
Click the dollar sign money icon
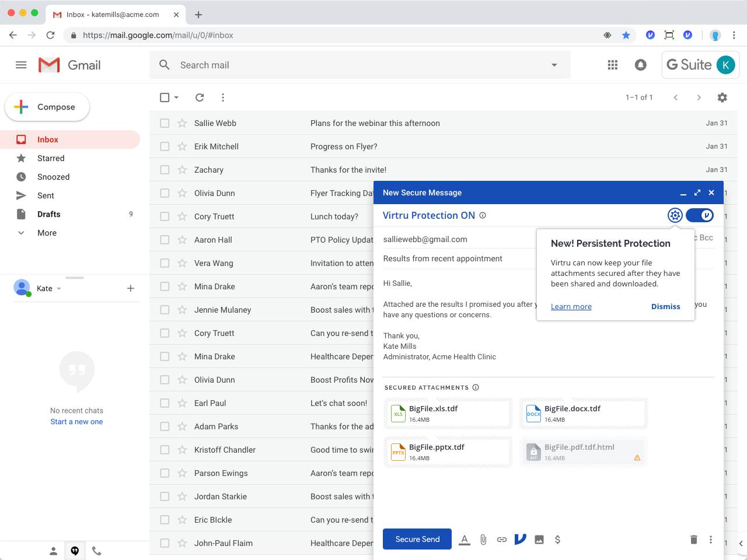click(557, 540)
